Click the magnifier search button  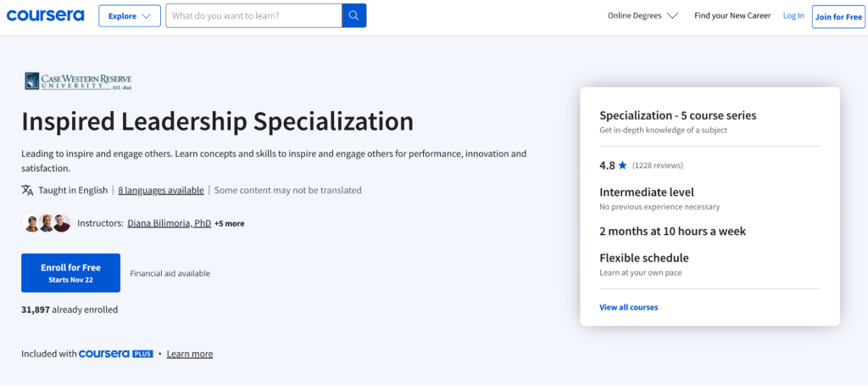(x=354, y=15)
